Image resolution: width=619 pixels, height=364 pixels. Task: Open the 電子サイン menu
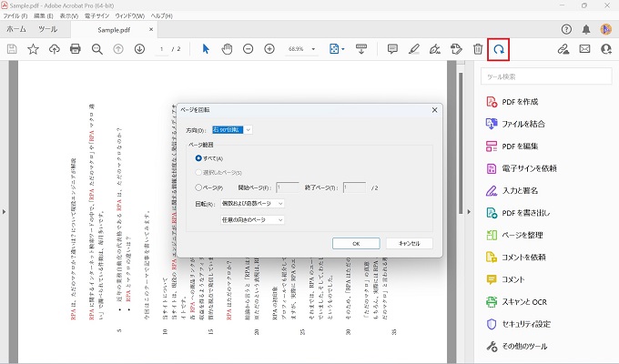96,15
